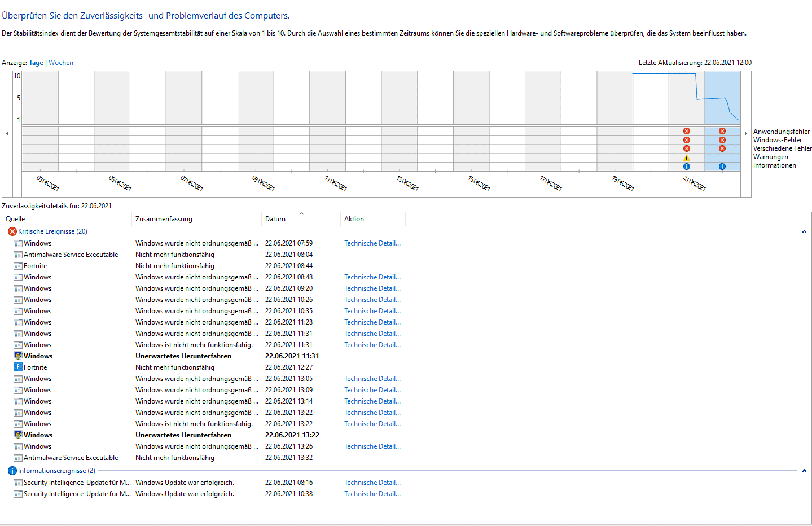
Task: Select the 21.06.2021 date in chart
Action: [x=695, y=183]
